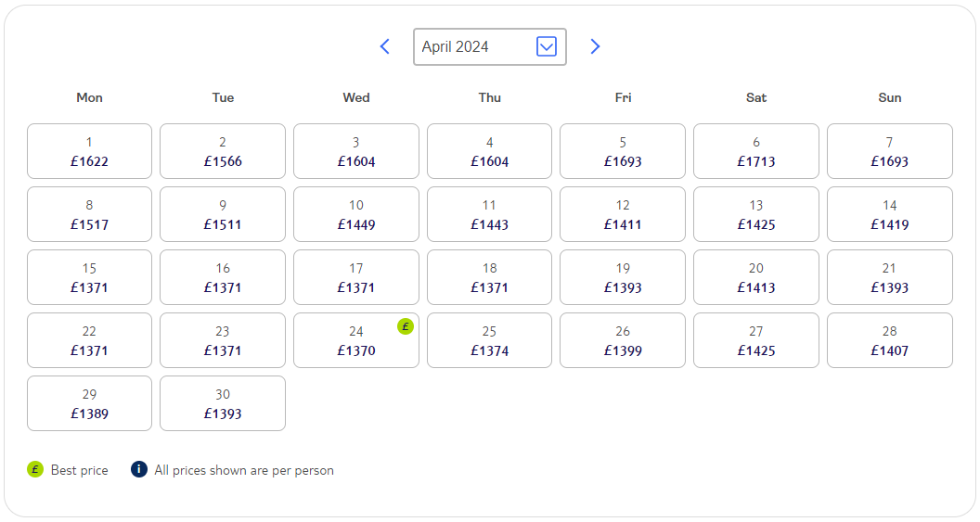
Task: Choose April 25 at £1374
Action: coord(489,340)
